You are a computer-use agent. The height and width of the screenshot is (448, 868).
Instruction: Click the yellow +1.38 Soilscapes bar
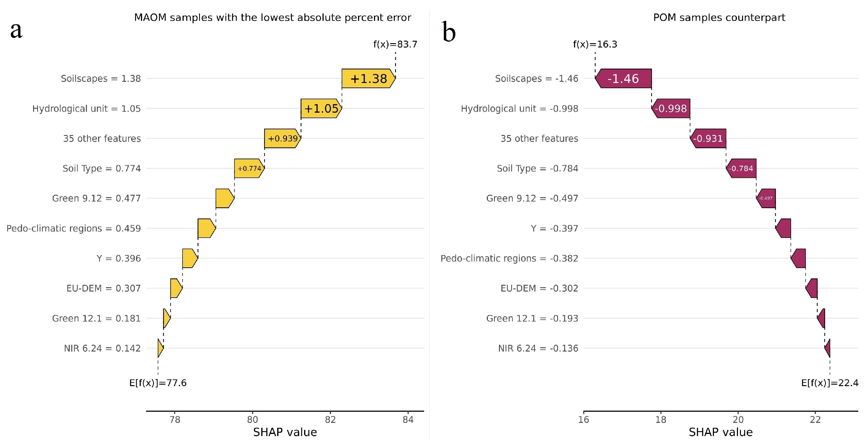pyautogui.click(x=368, y=78)
